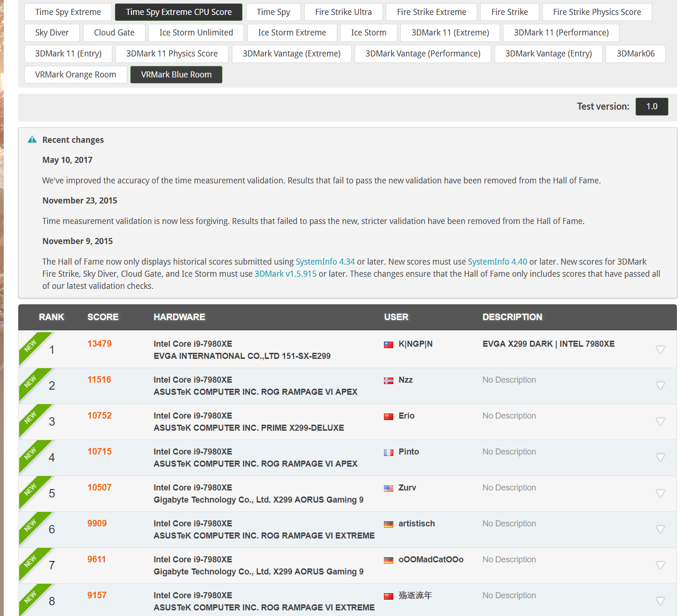Click the NEW ribbon on rank 4 row
This screenshot has height=616, width=690.
[31, 453]
